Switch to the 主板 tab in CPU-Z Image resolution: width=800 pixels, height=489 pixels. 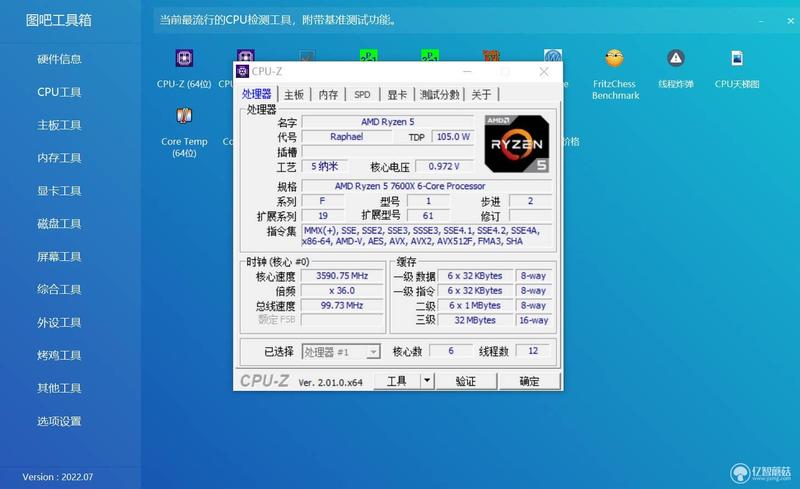click(x=294, y=94)
